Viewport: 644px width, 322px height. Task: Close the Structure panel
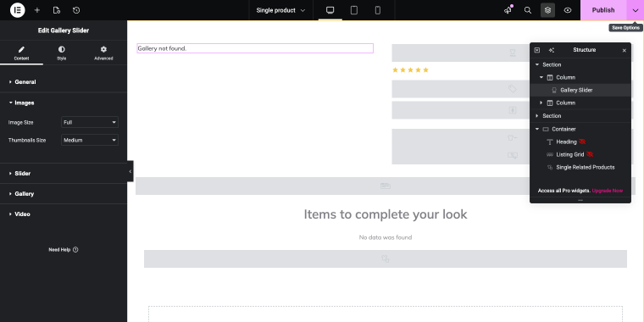pos(624,50)
